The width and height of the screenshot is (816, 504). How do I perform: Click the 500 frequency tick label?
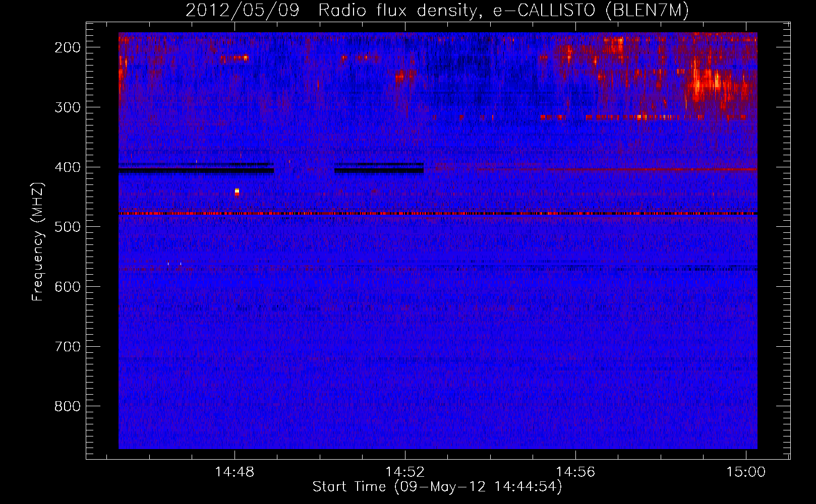[67, 227]
